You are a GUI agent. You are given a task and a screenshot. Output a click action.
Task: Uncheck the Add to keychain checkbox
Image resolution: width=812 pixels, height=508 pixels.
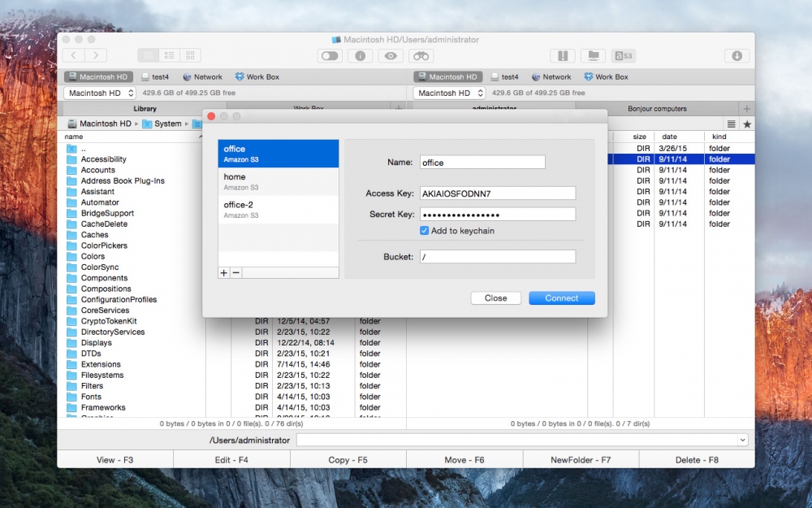[425, 231]
